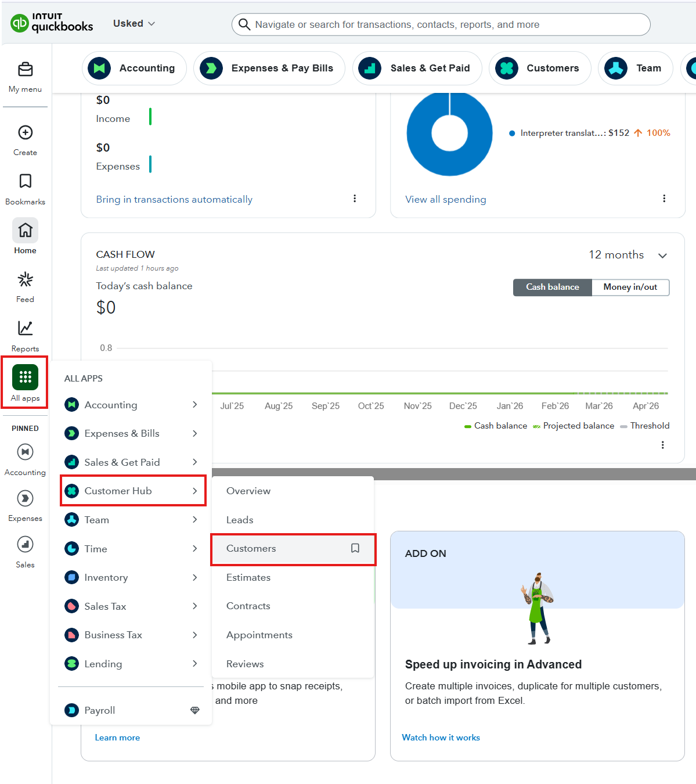Expand the Time submenu arrow

click(195, 549)
